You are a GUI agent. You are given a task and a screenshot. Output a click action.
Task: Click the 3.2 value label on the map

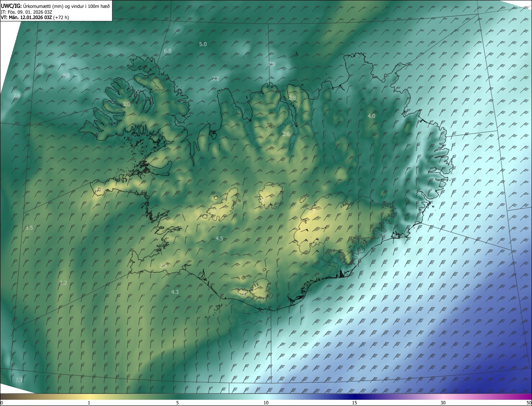pos(63,283)
